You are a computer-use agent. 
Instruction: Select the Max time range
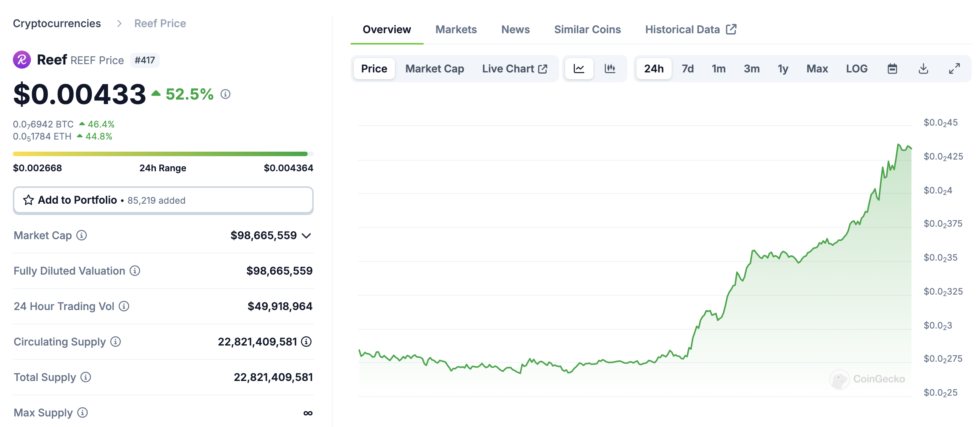817,68
